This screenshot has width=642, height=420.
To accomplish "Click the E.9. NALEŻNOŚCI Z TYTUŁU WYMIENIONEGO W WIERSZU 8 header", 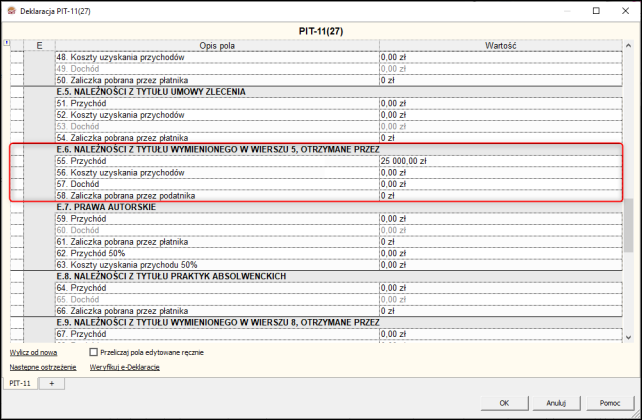I will click(218, 322).
